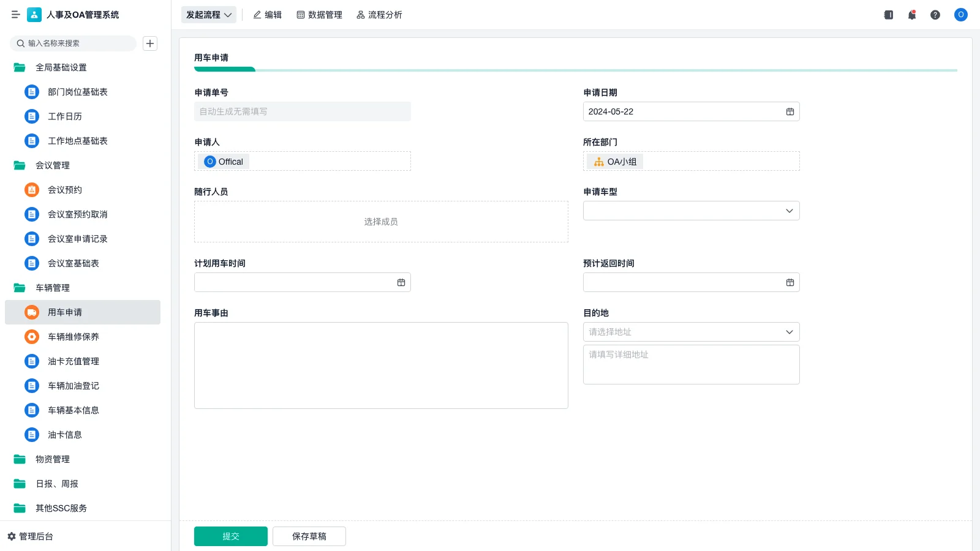The height and width of the screenshot is (551, 980).
Task: Open the 请选择地址 destination dropdown
Action: [691, 332]
